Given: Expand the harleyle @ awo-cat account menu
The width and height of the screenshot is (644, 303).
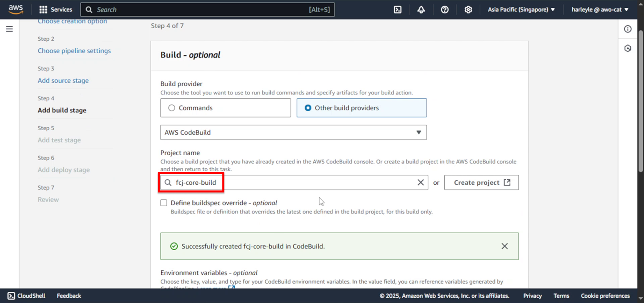Looking at the screenshot, I should pos(600,10).
